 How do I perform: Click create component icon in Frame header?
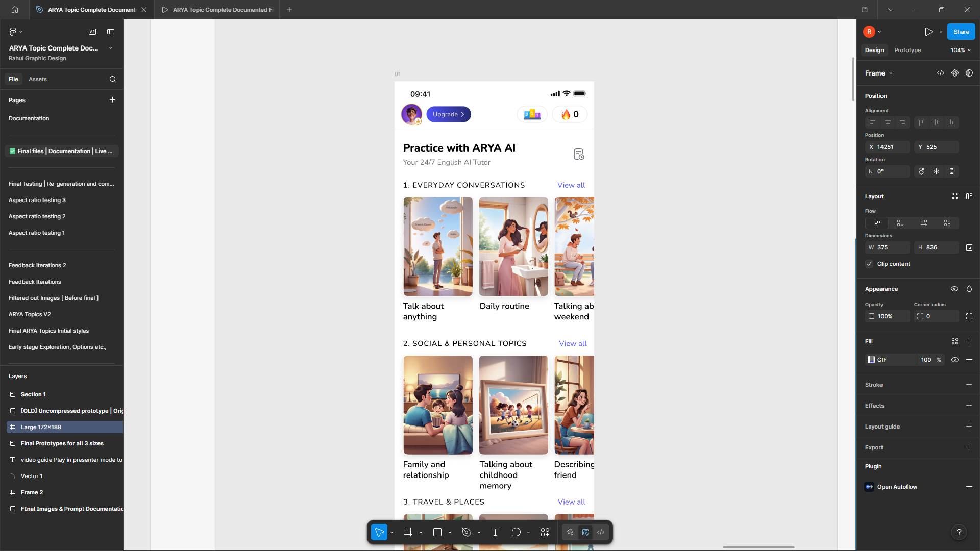(955, 73)
